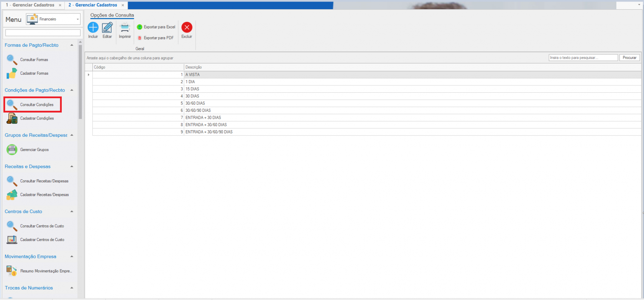
Task: Collapse Formas de Pagto/Recbto section
Action: [x=72, y=45]
